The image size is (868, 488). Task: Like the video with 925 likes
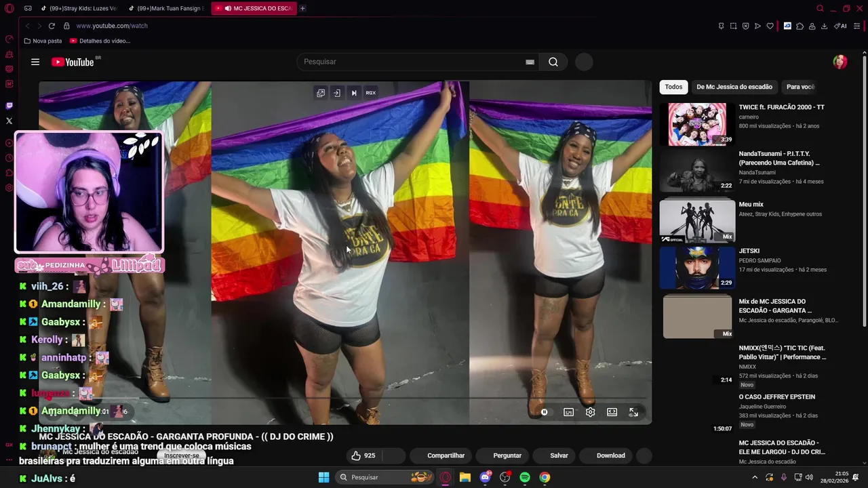[x=363, y=455]
